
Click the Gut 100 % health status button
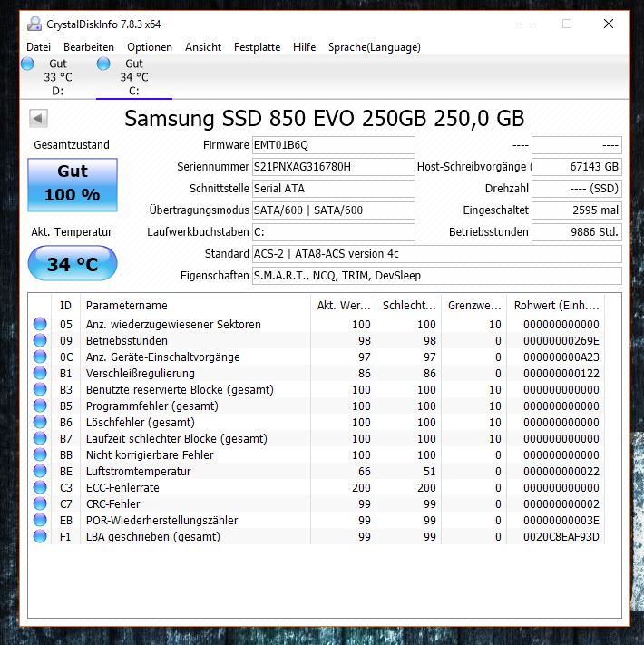(73, 185)
